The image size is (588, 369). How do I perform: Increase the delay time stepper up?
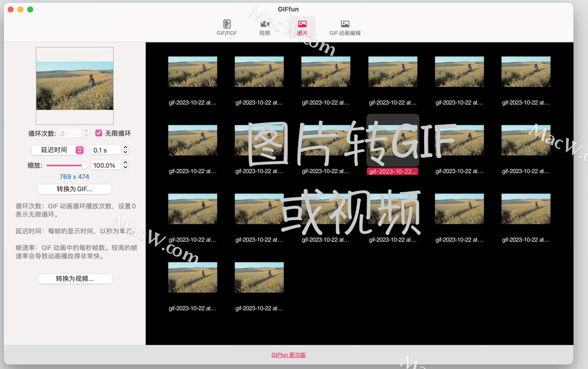point(125,147)
